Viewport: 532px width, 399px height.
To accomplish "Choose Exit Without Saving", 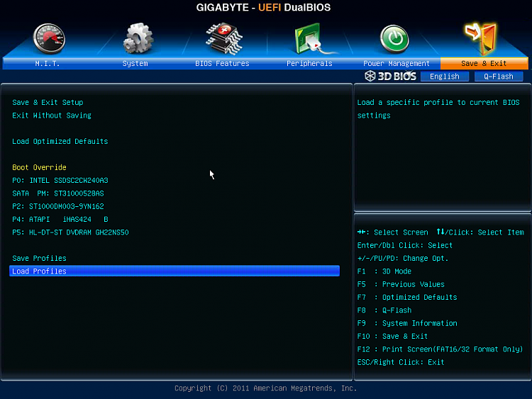I will click(52, 116).
